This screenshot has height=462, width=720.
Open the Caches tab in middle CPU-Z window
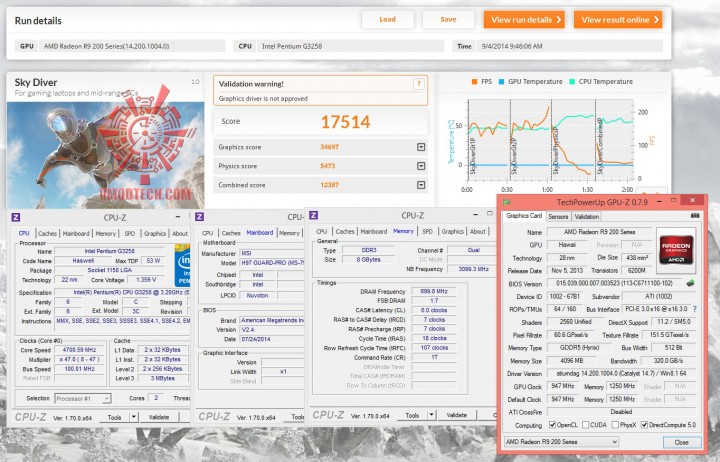(231, 233)
